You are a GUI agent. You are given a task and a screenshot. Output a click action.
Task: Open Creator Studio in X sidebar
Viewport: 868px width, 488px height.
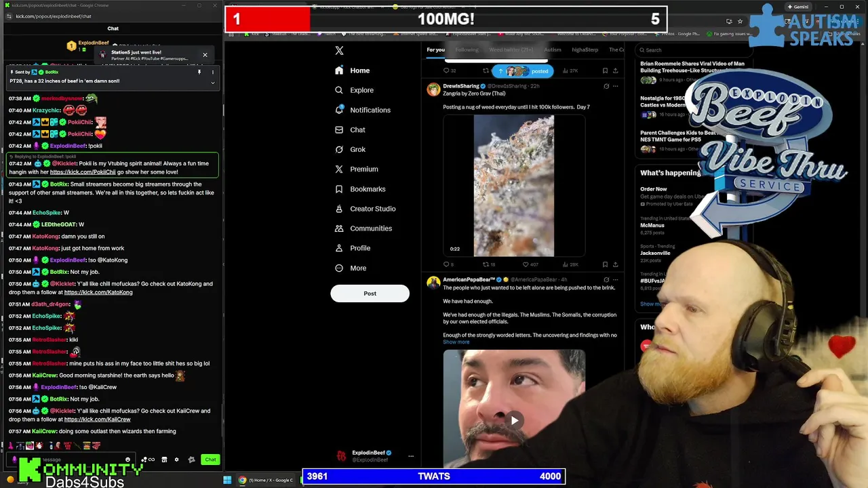(x=365, y=209)
